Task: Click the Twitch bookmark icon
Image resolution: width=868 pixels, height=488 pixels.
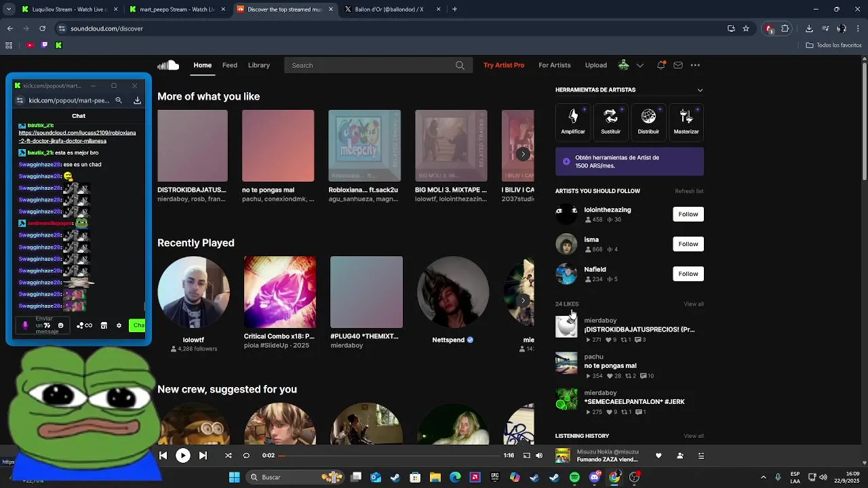Action: (44, 45)
